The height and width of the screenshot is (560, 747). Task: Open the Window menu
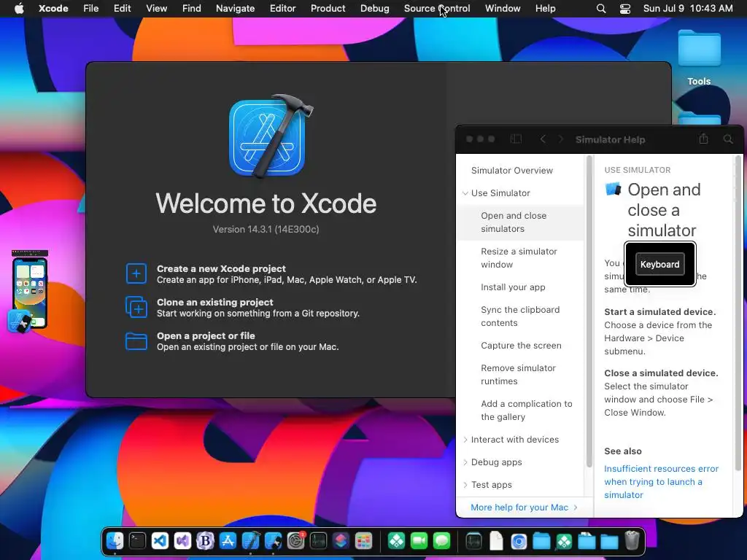tap(503, 9)
